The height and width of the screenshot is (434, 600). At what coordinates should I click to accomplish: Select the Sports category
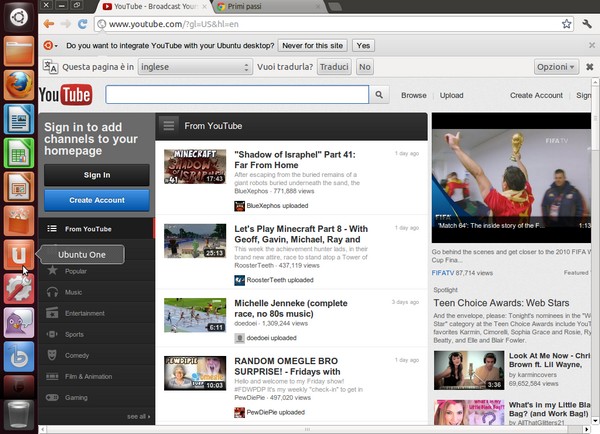pyautogui.click(x=96, y=334)
